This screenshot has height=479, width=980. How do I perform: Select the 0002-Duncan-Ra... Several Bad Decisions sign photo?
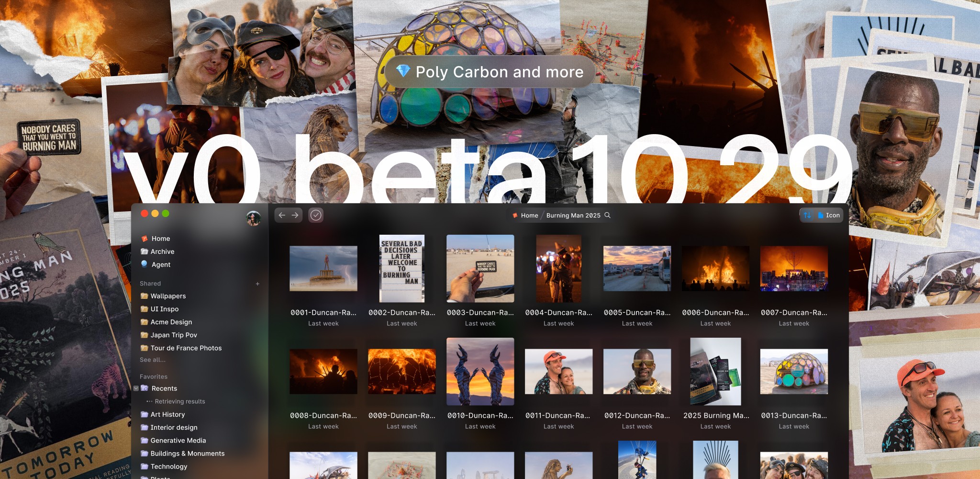click(402, 268)
